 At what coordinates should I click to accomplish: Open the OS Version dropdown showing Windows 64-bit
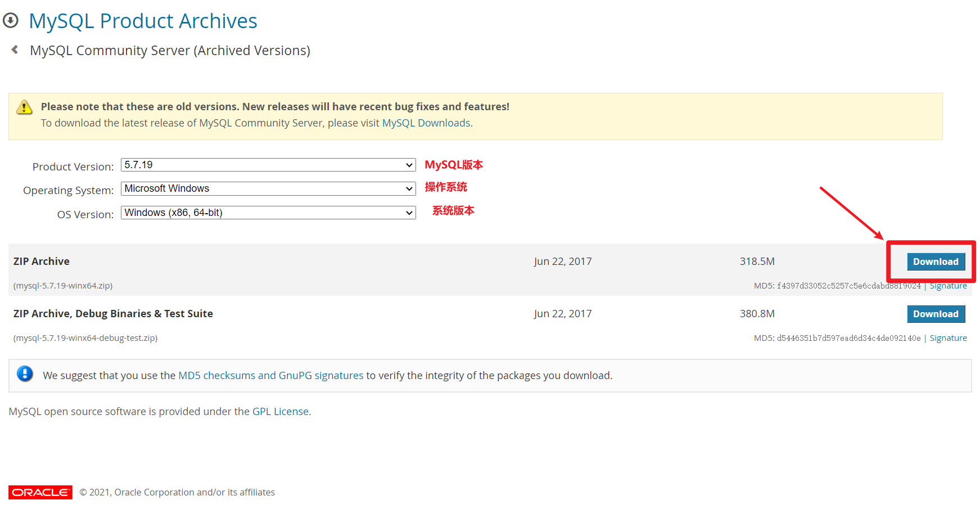[x=268, y=213]
